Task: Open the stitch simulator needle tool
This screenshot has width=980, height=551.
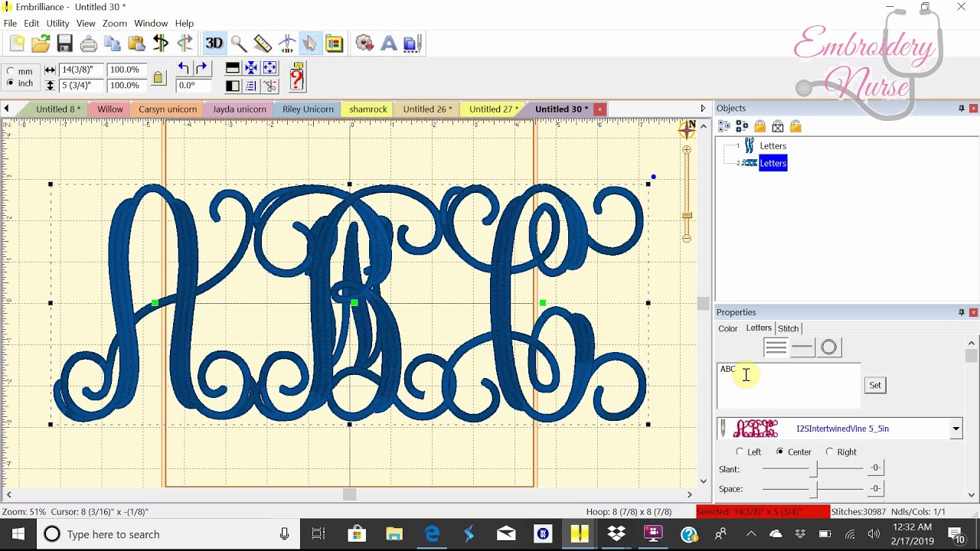Action: [287, 44]
